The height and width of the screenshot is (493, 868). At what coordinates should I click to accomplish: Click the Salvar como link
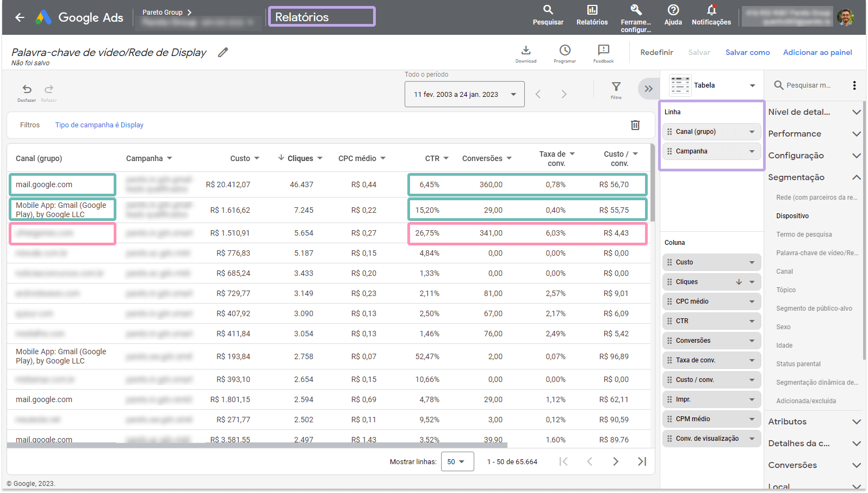point(747,52)
